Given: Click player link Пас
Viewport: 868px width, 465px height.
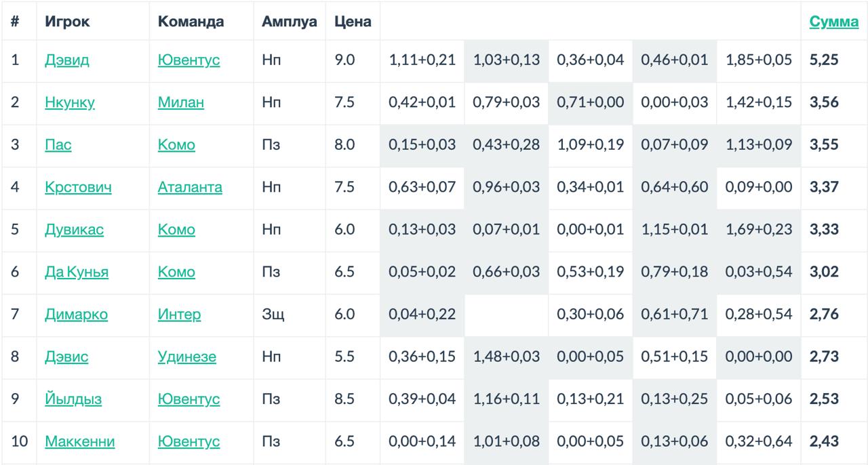Looking at the screenshot, I should coord(58,145).
